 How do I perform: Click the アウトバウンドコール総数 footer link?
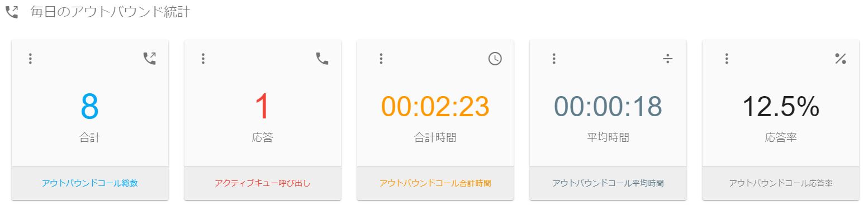pyautogui.click(x=89, y=183)
